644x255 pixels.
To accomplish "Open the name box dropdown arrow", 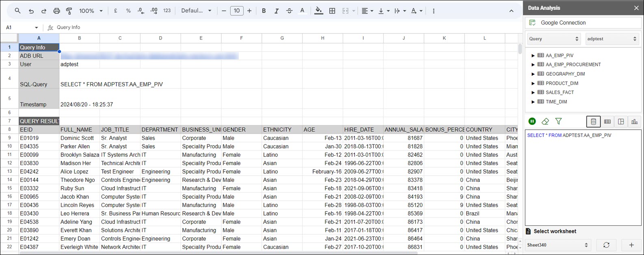I will point(36,28).
